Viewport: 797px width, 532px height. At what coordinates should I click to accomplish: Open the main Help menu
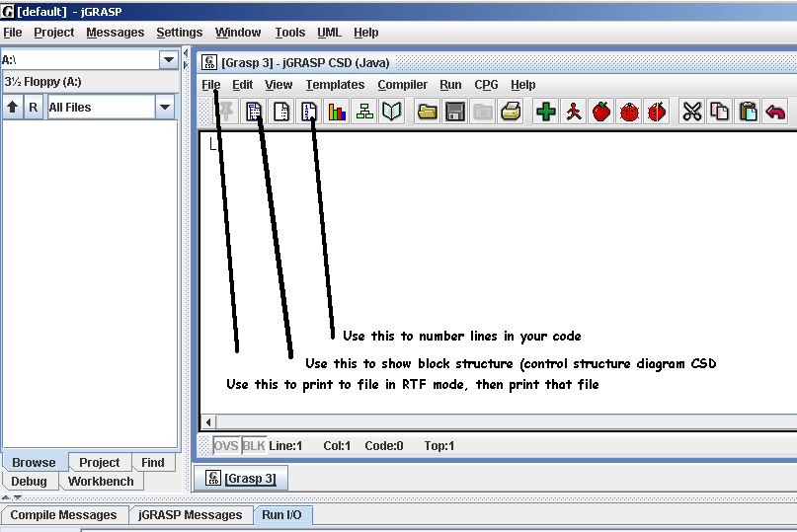(366, 33)
